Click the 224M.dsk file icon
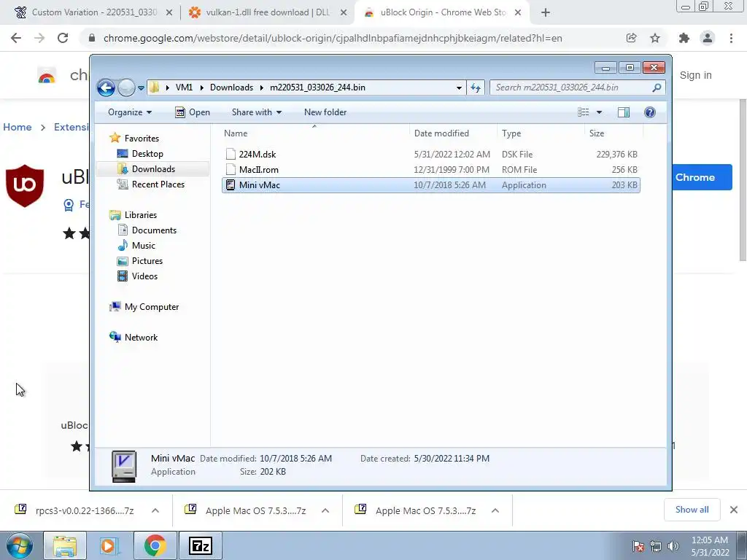The width and height of the screenshot is (747, 560). pyautogui.click(x=231, y=155)
